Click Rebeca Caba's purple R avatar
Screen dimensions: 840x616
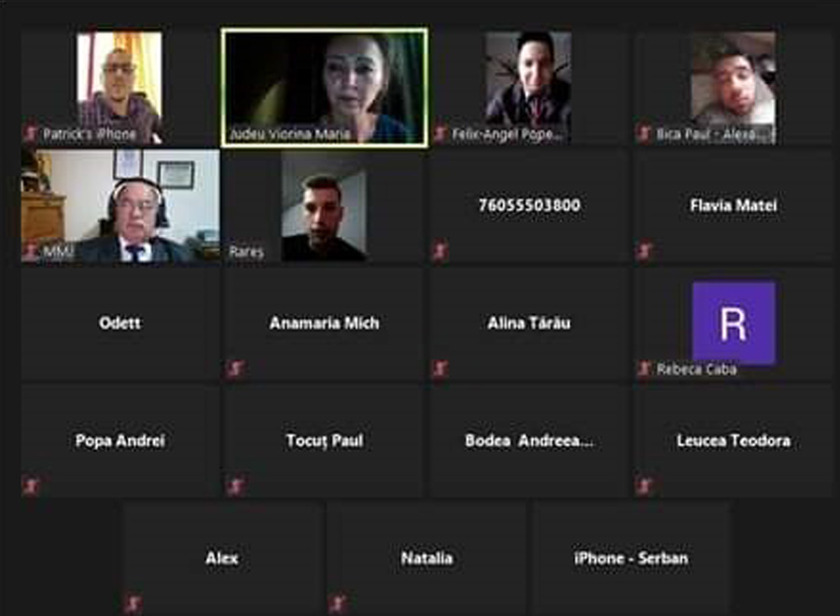tap(734, 322)
